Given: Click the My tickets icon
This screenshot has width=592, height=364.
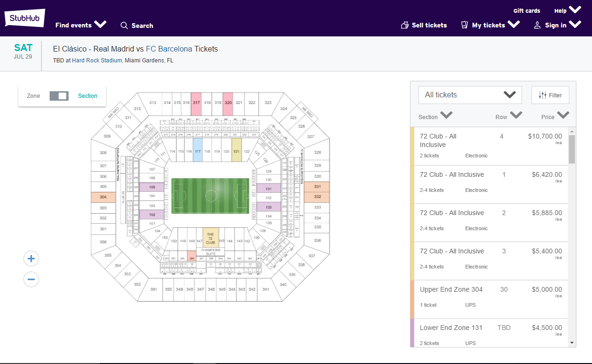Looking at the screenshot, I should (x=465, y=25).
